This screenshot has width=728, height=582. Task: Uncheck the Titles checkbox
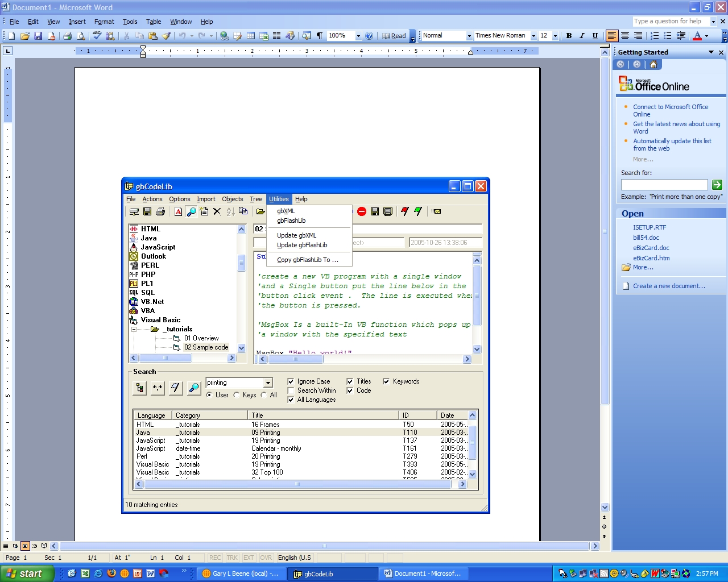pyautogui.click(x=350, y=381)
